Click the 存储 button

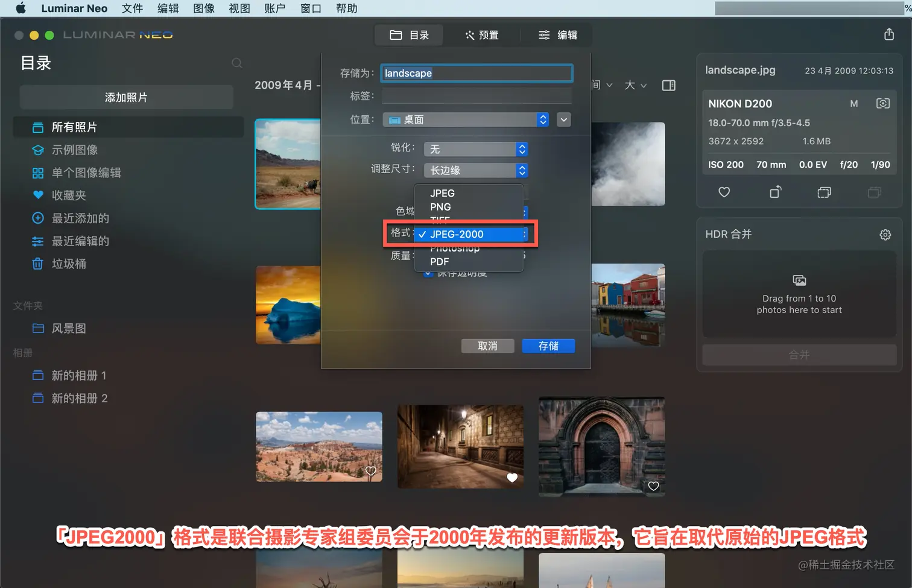(x=548, y=346)
